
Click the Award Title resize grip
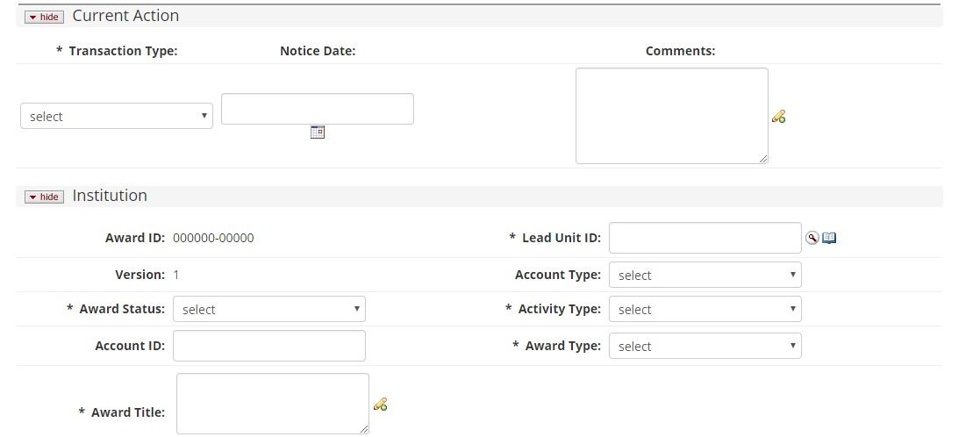(364, 429)
